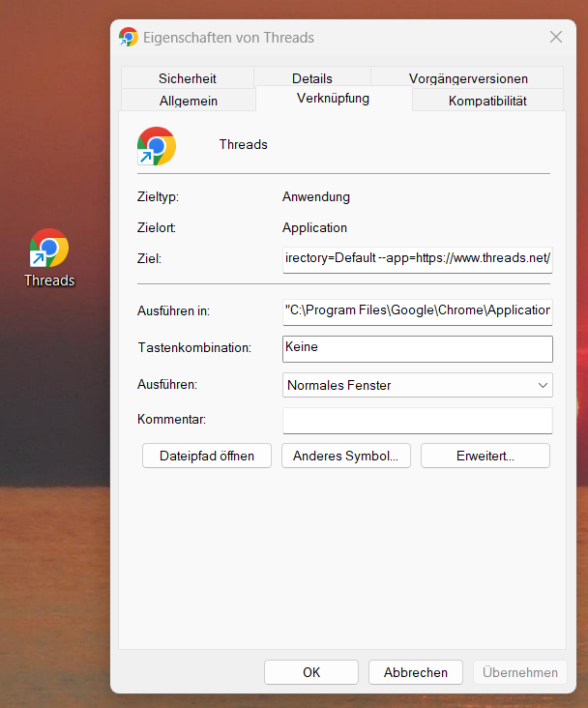Viewport: 588px width, 708px height.
Task: Focus the Ausführen in text field
Action: pyautogui.click(x=417, y=311)
